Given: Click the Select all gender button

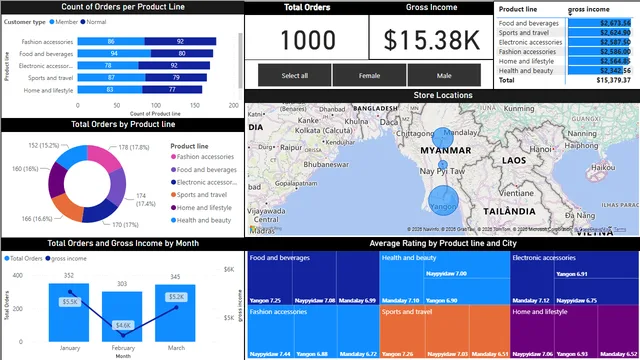Looking at the screenshot, I should [x=294, y=76].
